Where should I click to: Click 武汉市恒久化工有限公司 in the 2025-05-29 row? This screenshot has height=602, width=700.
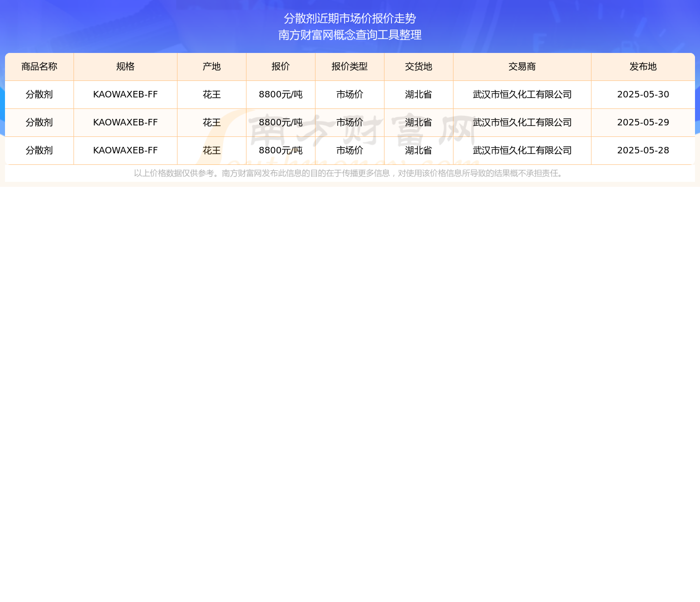(522, 122)
